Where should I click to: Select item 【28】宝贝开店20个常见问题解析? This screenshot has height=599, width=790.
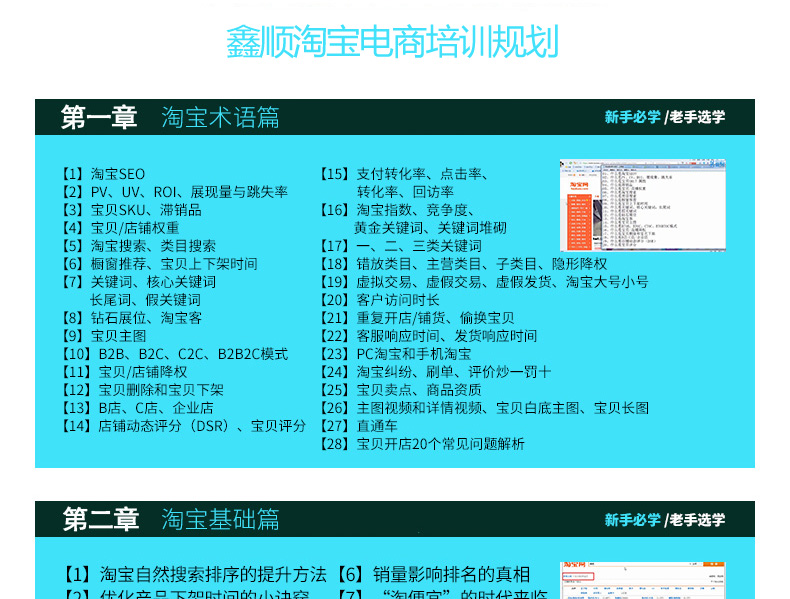click(x=422, y=444)
